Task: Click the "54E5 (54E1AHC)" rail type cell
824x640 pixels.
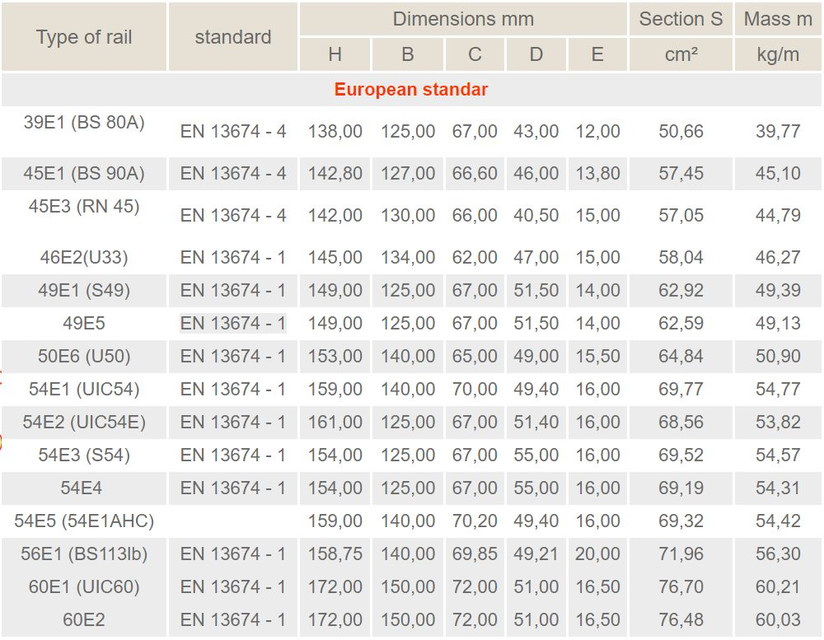Action: tap(84, 521)
